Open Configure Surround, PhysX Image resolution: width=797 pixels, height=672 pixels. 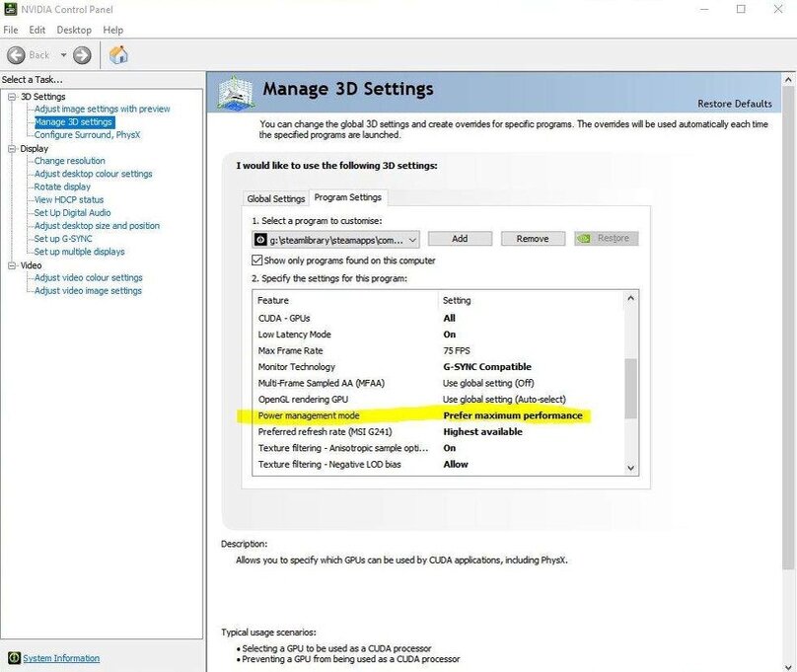pos(87,135)
